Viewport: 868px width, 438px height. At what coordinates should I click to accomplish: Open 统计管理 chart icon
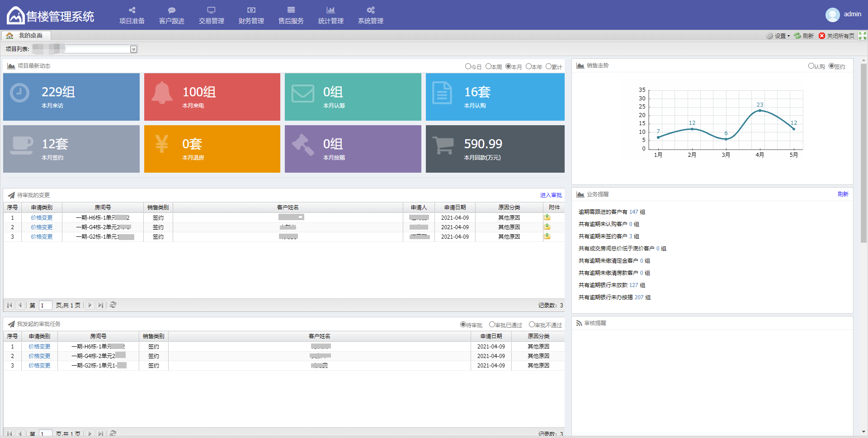pos(331,10)
